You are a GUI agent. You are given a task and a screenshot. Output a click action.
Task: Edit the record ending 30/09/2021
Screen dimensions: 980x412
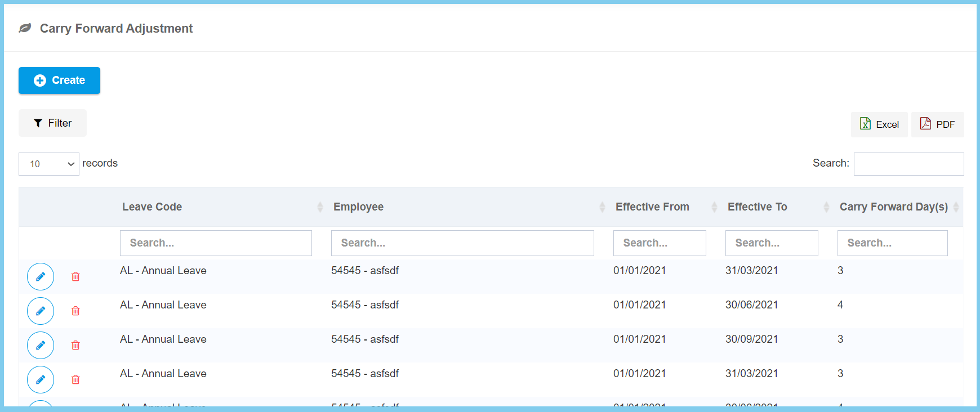pos(41,345)
